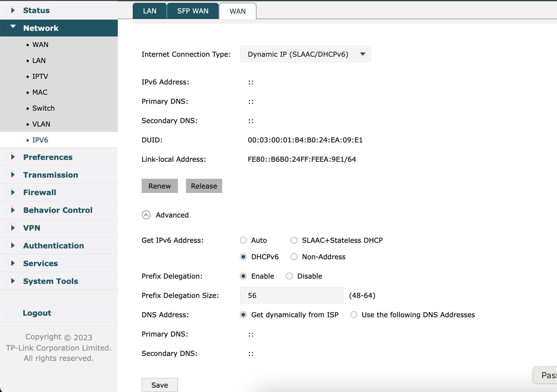Switch to the LAN tab
This screenshot has width=557, height=392.
150,11
